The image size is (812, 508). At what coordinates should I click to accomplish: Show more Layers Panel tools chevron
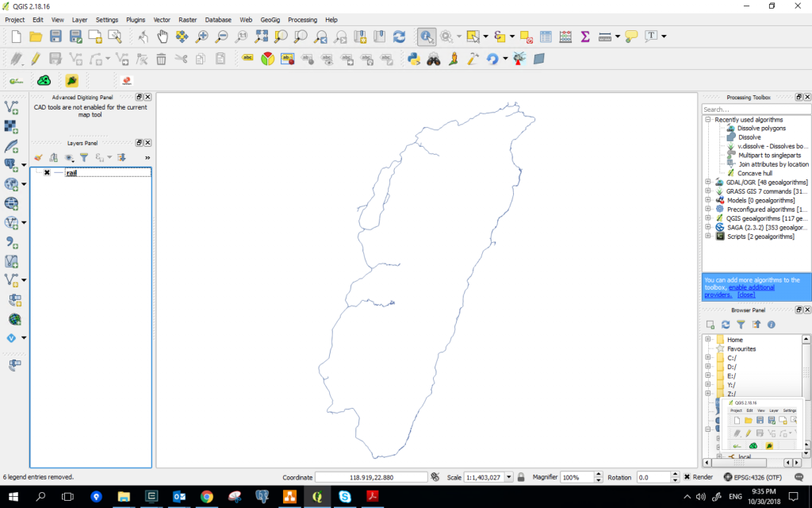point(147,158)
